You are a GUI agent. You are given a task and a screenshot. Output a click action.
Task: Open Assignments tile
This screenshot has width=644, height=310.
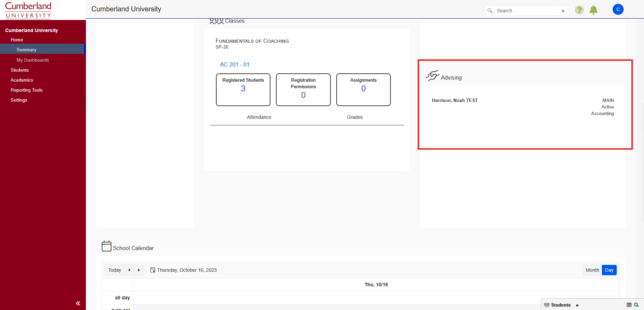tap(364, 90)
